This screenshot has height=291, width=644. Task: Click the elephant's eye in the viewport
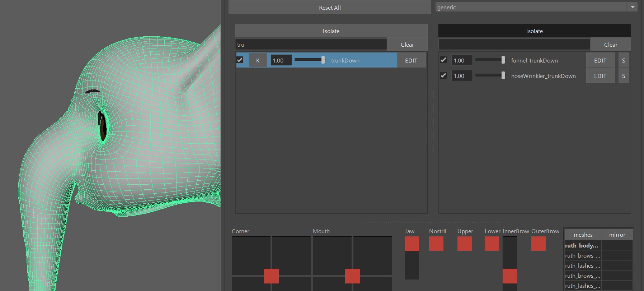[x=102, y=126]
